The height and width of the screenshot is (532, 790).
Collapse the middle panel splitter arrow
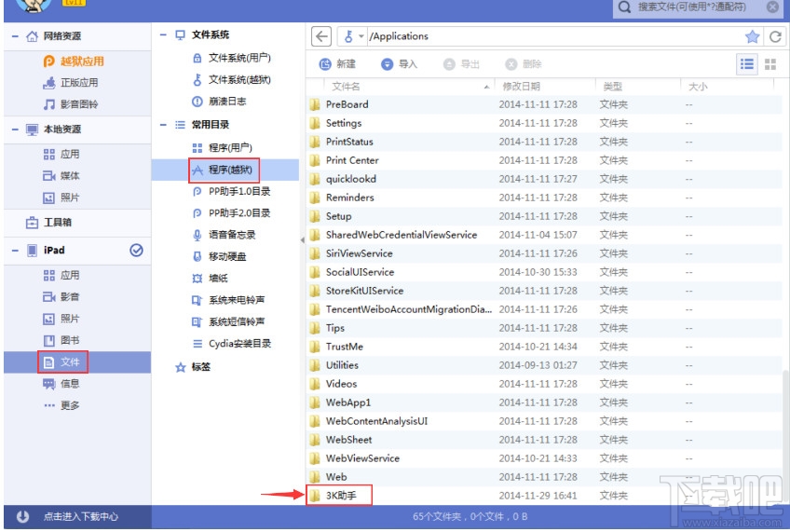click(302, 240)
